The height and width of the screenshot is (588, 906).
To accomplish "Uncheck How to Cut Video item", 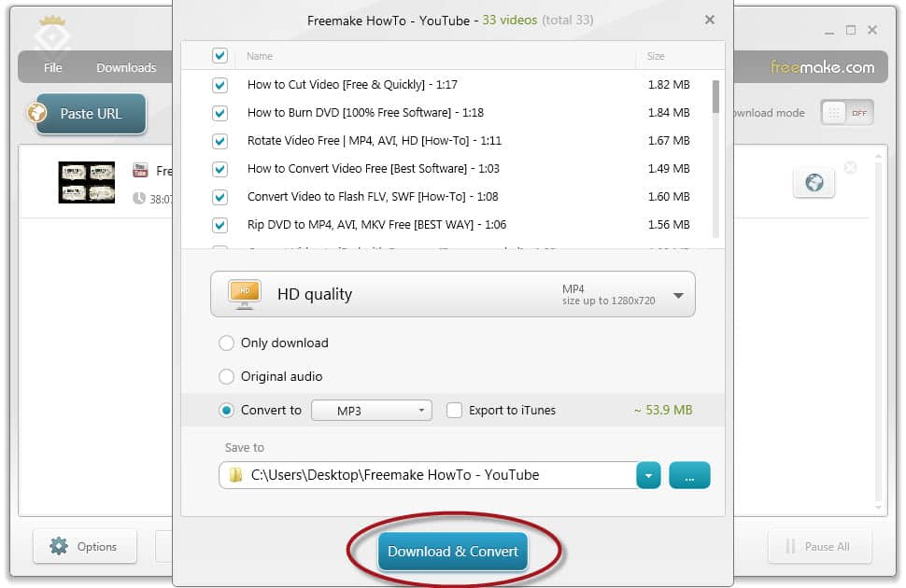I will click(x=219, y=85).
